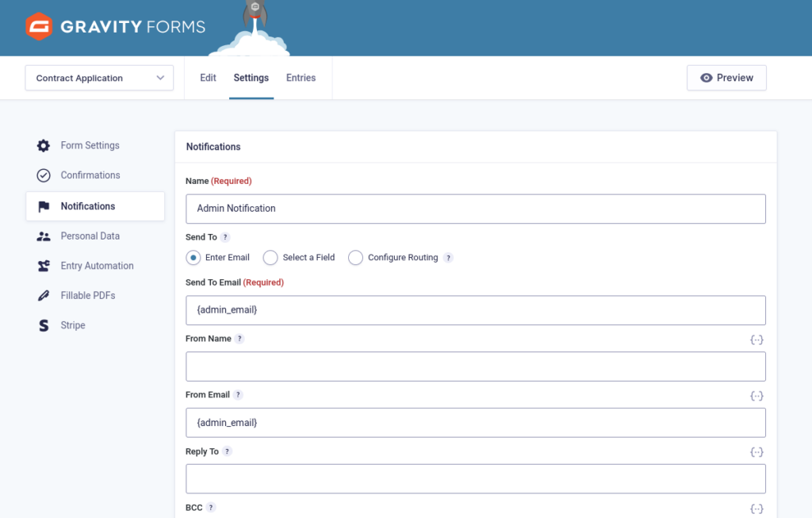Click the pen icon beside Fillable PDFs
Viewport: 812px width, 518px height.
44,296
